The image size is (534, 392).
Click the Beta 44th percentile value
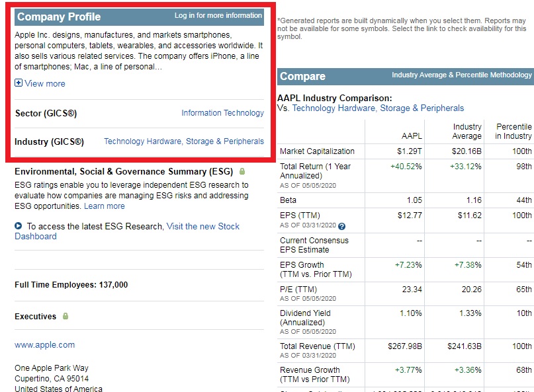tap(524, 200)
